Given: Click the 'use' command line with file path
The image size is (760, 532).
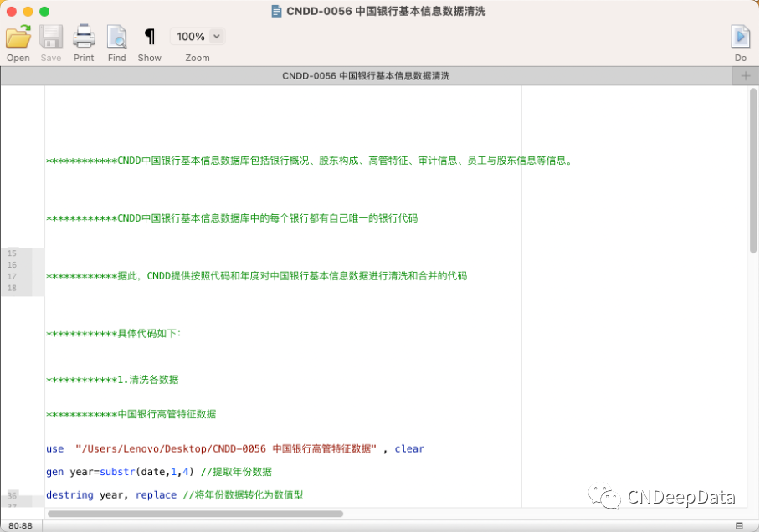Looking at the screenshot, I should tap(235, 448).
